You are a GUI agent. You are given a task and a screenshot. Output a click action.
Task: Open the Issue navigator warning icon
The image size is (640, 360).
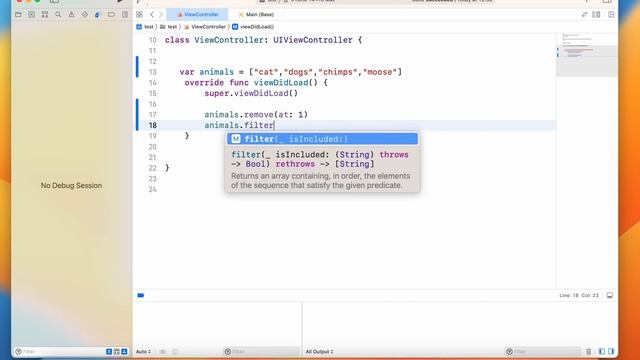pyautogui.click(x=71, y=15)
